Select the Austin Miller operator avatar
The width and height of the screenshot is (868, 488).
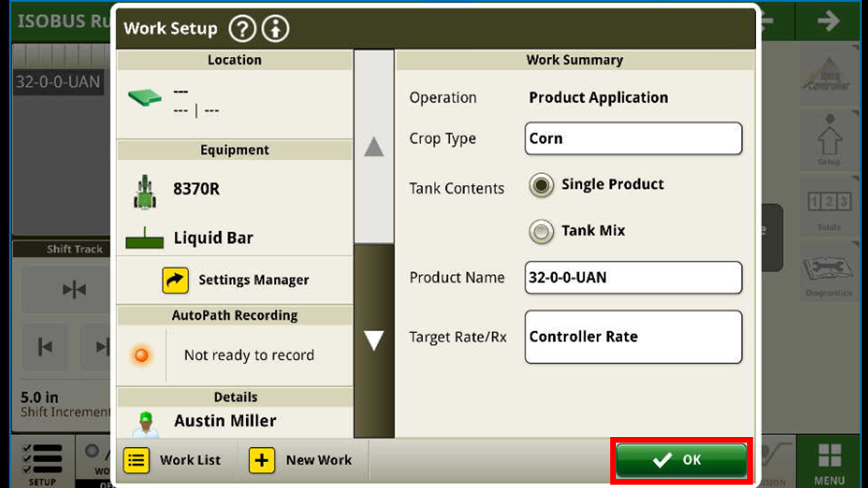144,424
